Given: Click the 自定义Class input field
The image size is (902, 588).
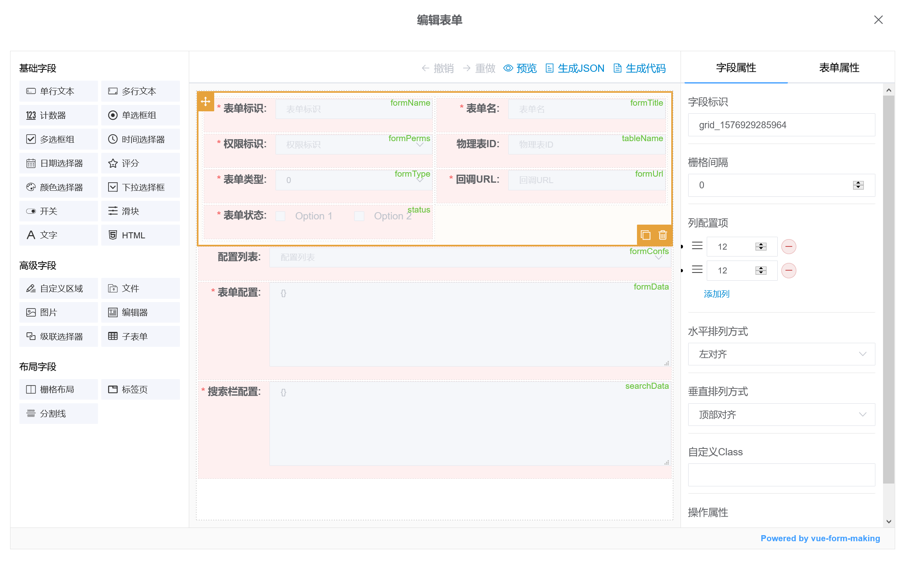Looking at the screenshot, I should [781, 475].
